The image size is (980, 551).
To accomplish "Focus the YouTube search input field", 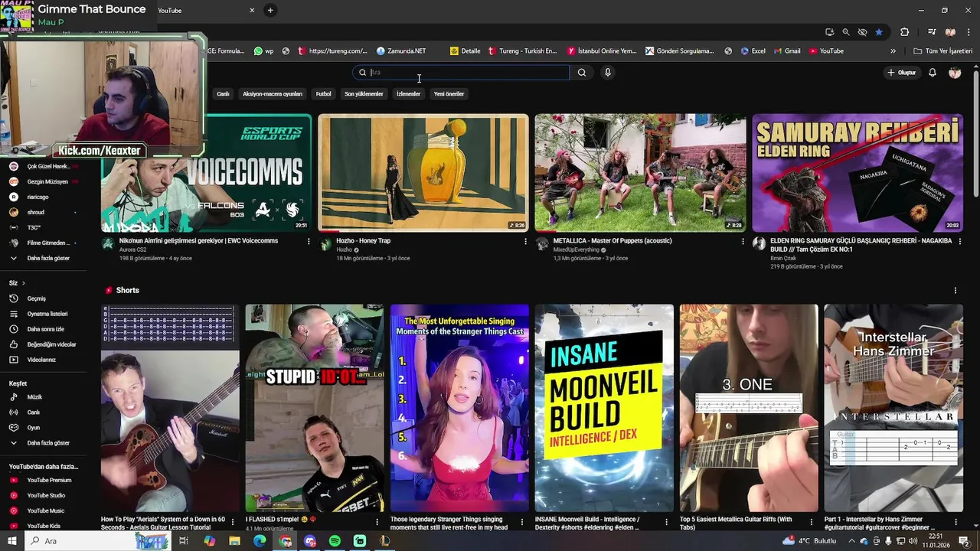I will (x=461, y=73).
